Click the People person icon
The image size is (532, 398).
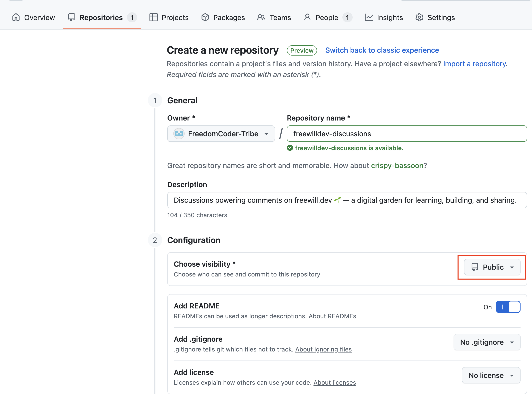pos(307,17)
